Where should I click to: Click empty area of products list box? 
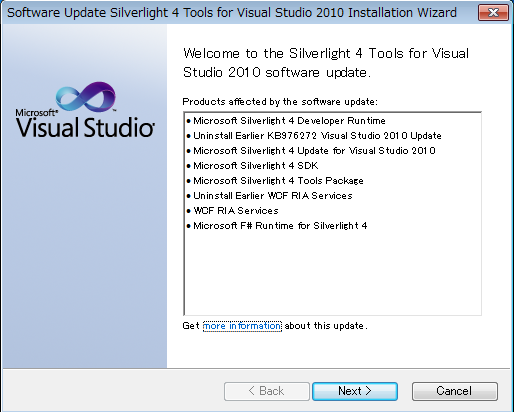pyautogui.click(x=333, y=273)
